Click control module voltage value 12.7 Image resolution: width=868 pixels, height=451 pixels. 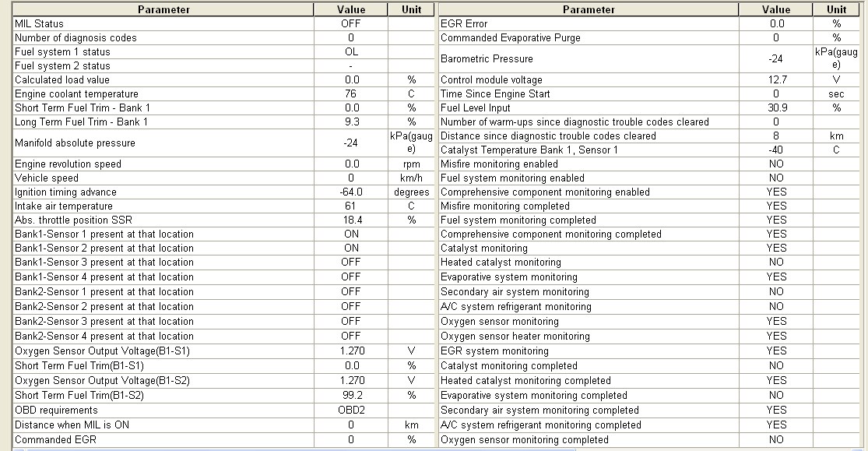click(x=777, y=79)
